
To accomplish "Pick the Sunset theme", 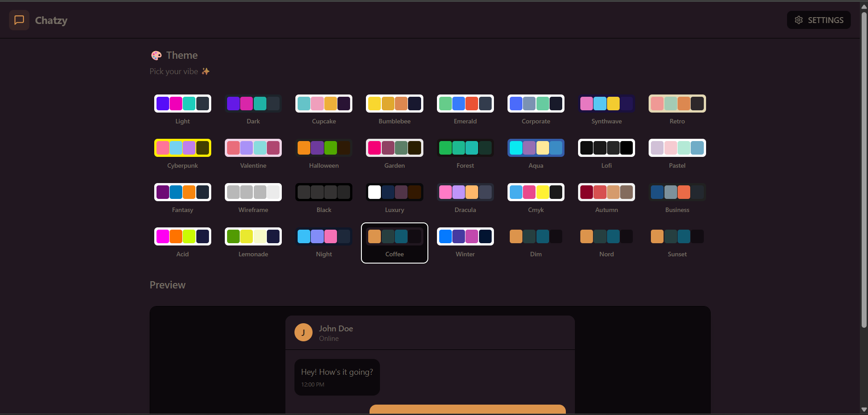I will click(x=677, y=243).
